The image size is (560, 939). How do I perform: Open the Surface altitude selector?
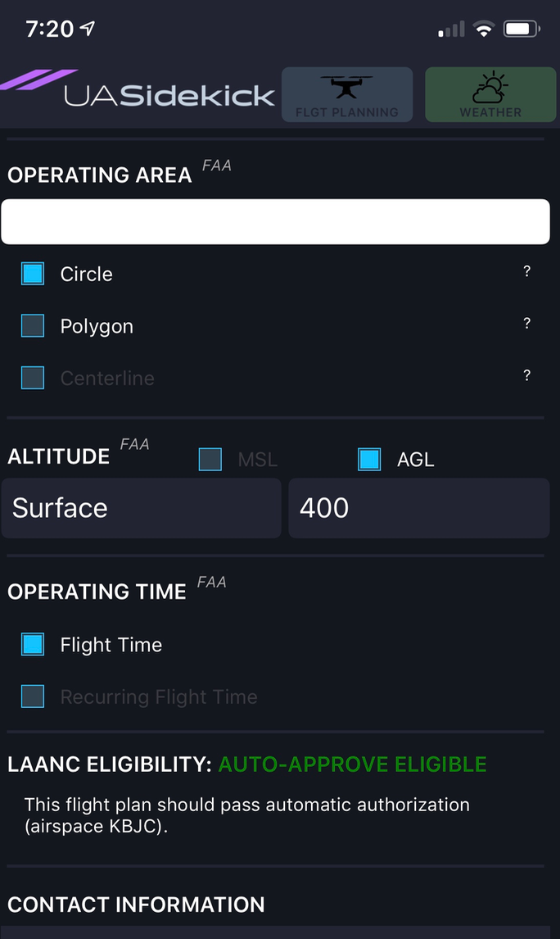141,508
